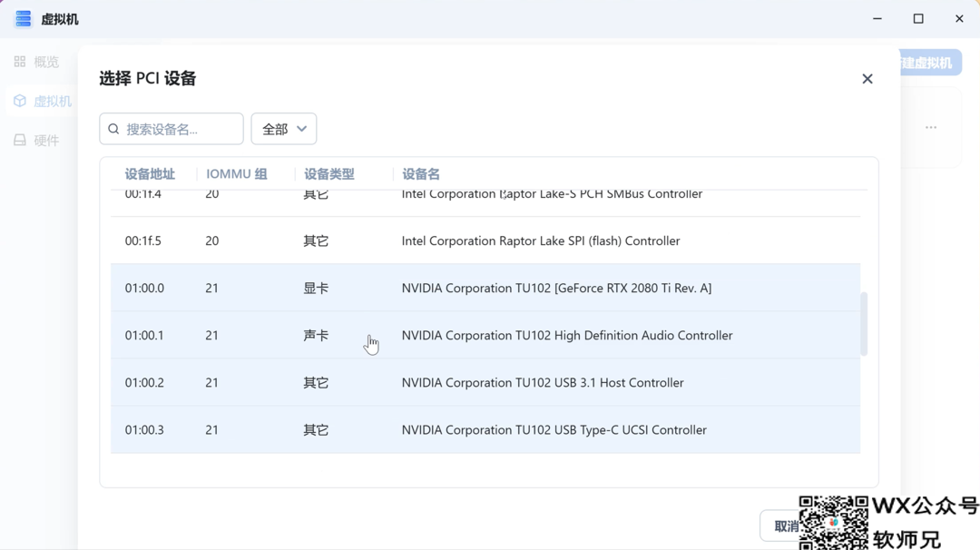Click address 00:1f.5 cell

tap(143, 241)
